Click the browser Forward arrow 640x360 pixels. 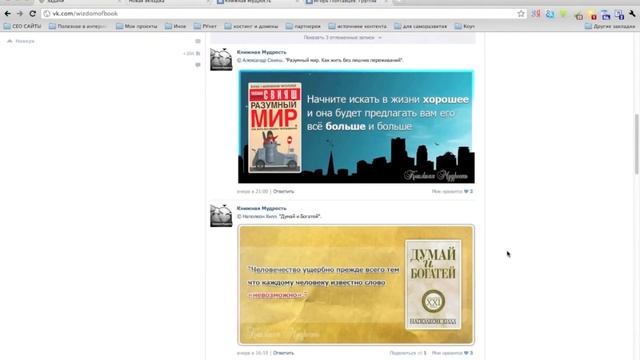coord(20,13)
